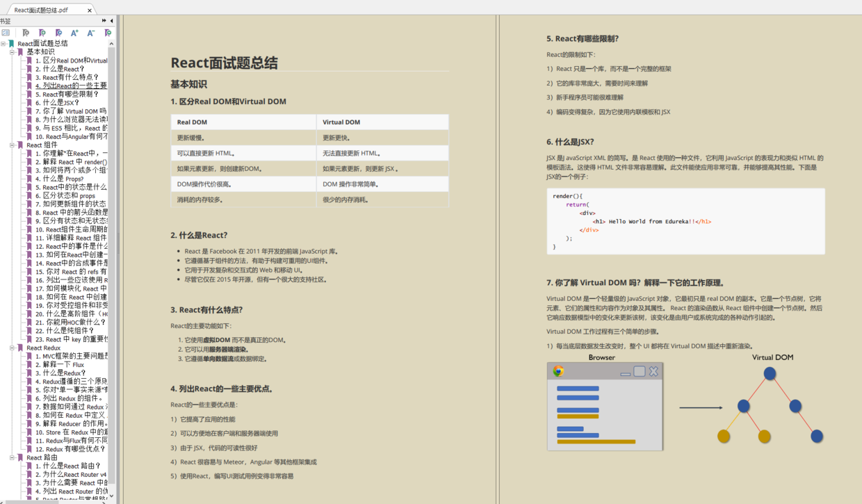Click the bookmark icon beside React Redux
Viewport: 862px width, 504px height.
[21, 348]
